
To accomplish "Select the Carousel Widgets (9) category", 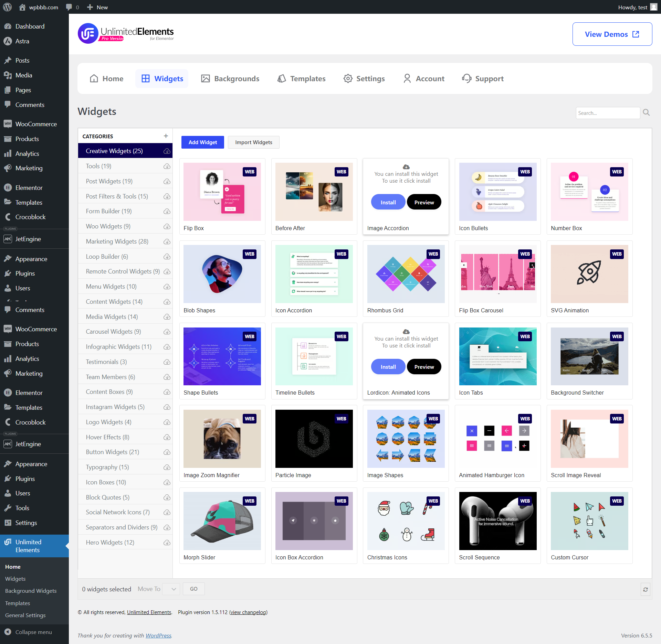I will coord(113,332).
